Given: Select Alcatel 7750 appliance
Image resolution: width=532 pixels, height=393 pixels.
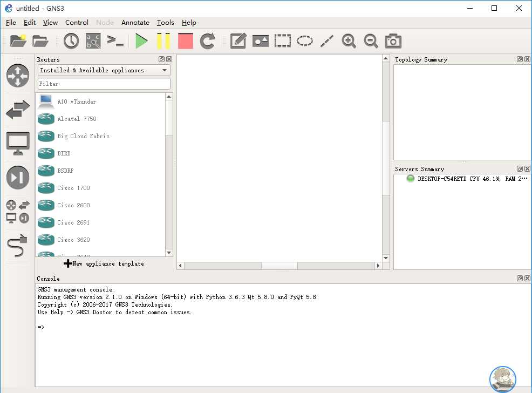Looking at the screenshot, I should 100,119.
